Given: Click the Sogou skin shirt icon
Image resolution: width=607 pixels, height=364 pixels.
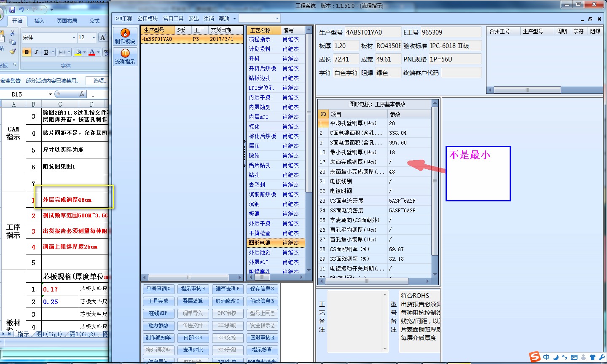Looking at the screenshot, I should (x=593, y=357).
